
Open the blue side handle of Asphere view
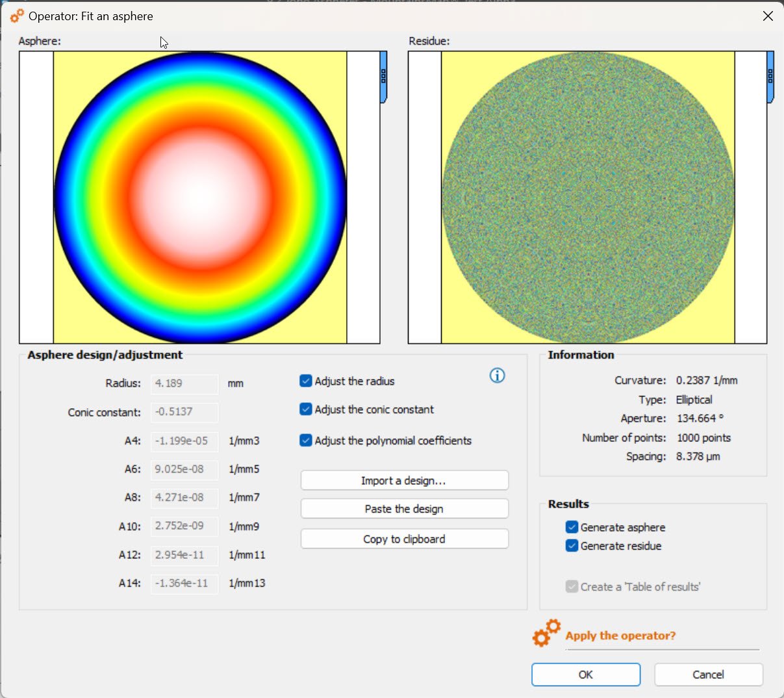coord(383,77)
